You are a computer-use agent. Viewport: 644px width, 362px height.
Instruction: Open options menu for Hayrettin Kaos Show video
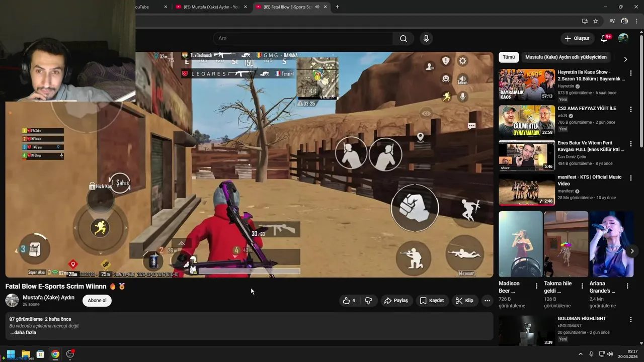(631, 73)
